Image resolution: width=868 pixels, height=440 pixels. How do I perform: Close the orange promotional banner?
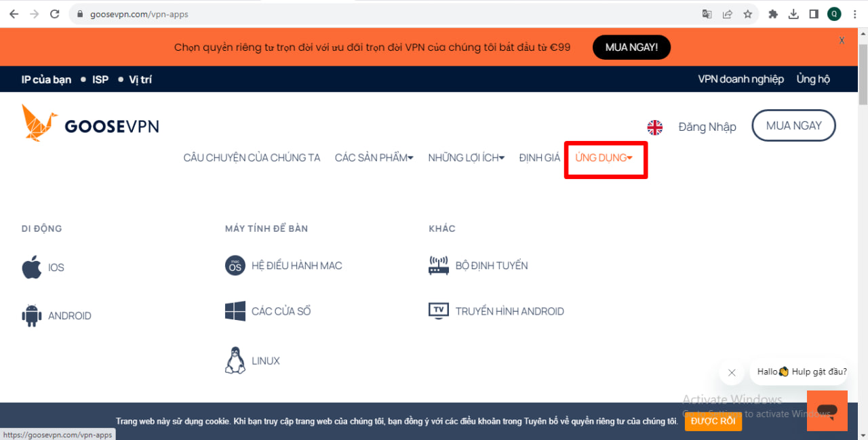[842, 41]
